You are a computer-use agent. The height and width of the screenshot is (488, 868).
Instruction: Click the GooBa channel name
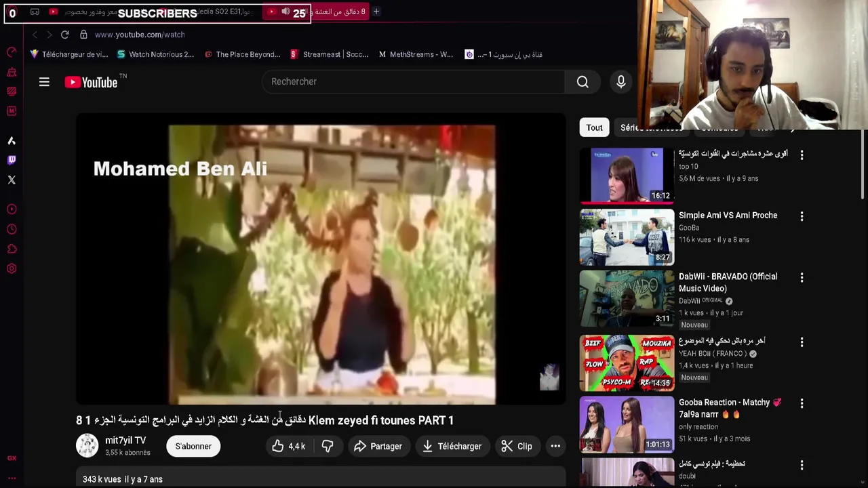[x=689, y=228]
